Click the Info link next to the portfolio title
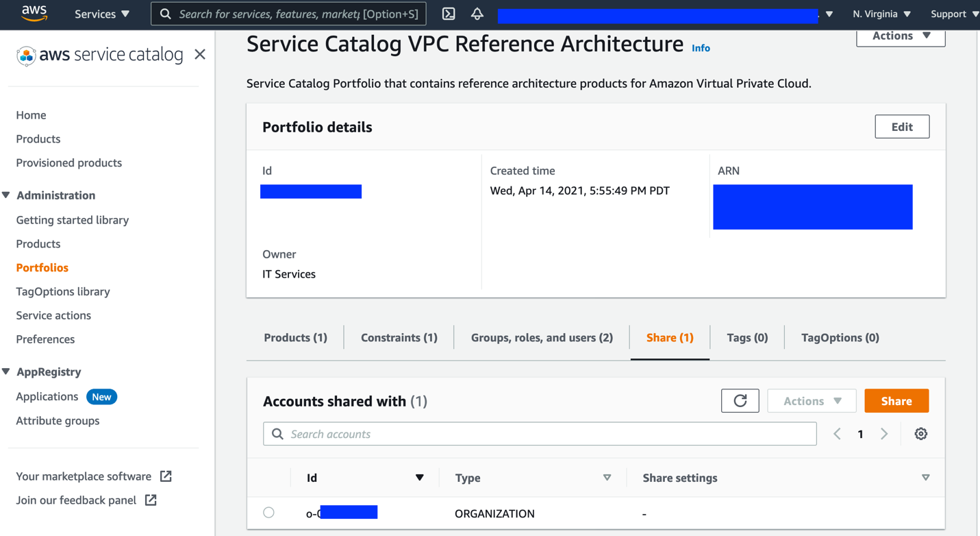 click(701, 48)
